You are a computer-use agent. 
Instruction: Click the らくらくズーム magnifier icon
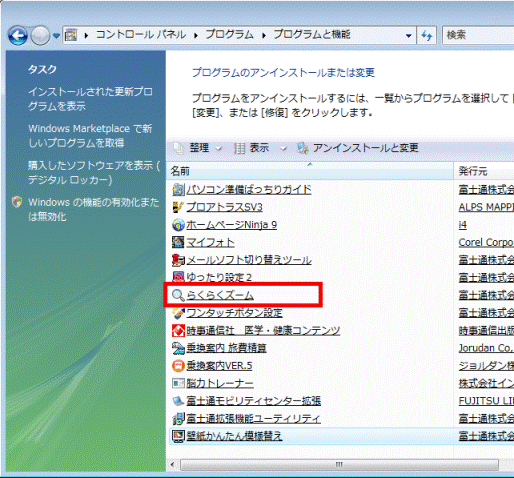178,295
